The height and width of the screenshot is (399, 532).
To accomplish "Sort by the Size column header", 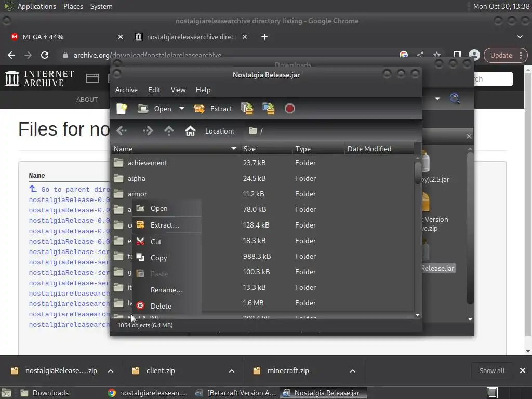I will tap(267, 149).
